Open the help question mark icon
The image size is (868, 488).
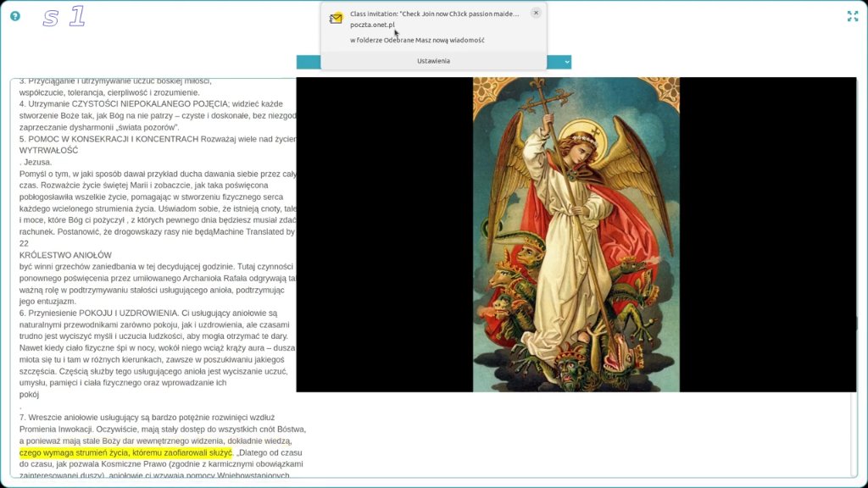point(15,16)
